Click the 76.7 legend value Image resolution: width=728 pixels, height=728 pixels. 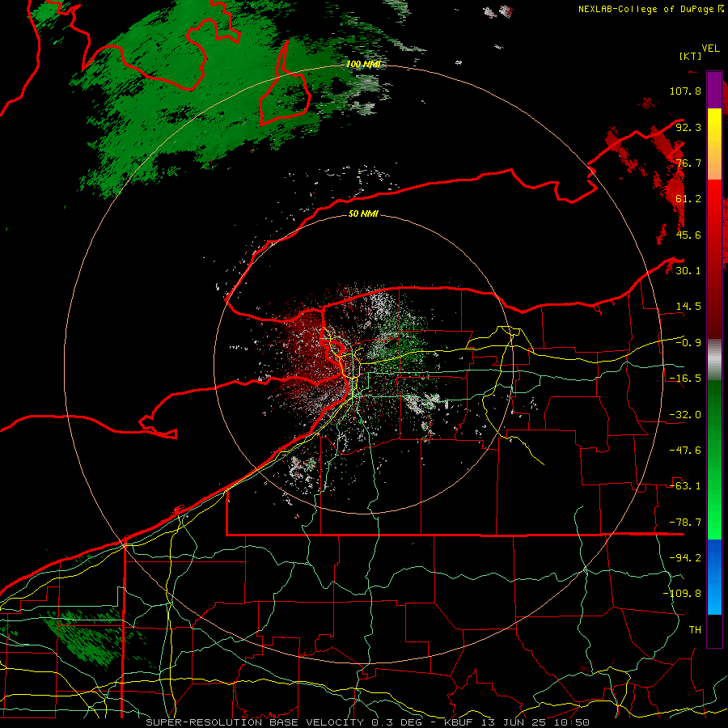click(x=688, y=163)
